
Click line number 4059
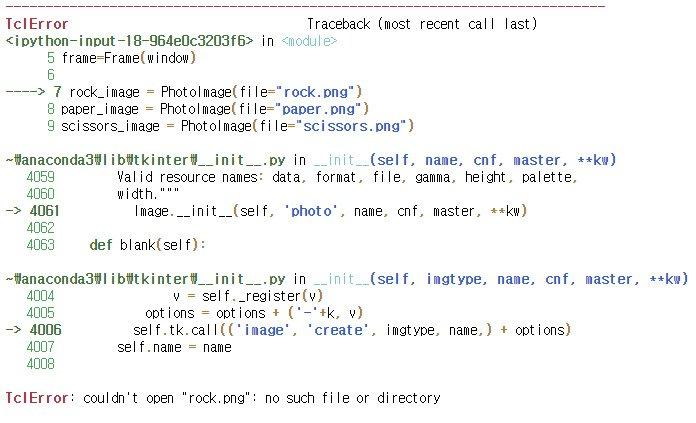tap(40, 177)
